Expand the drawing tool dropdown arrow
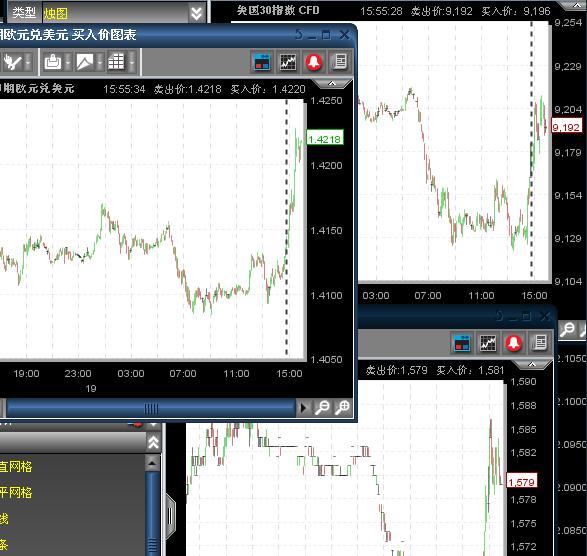 (x=100, y=63)
